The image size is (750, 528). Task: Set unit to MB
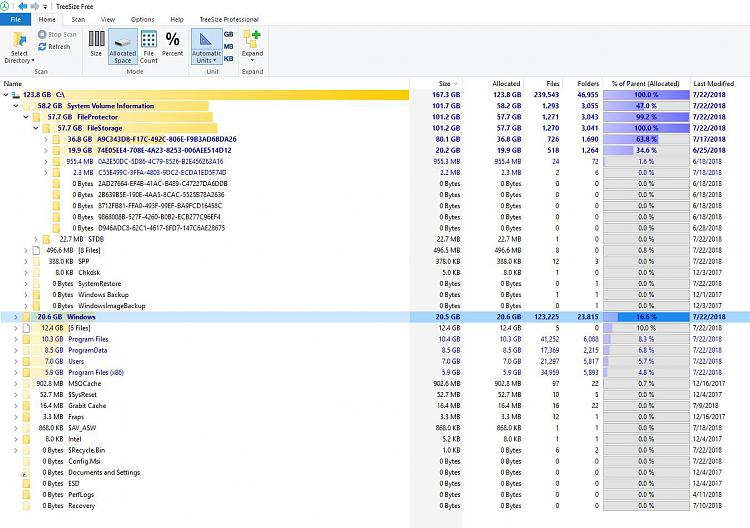pyautogui.click(x=229, y=46)
